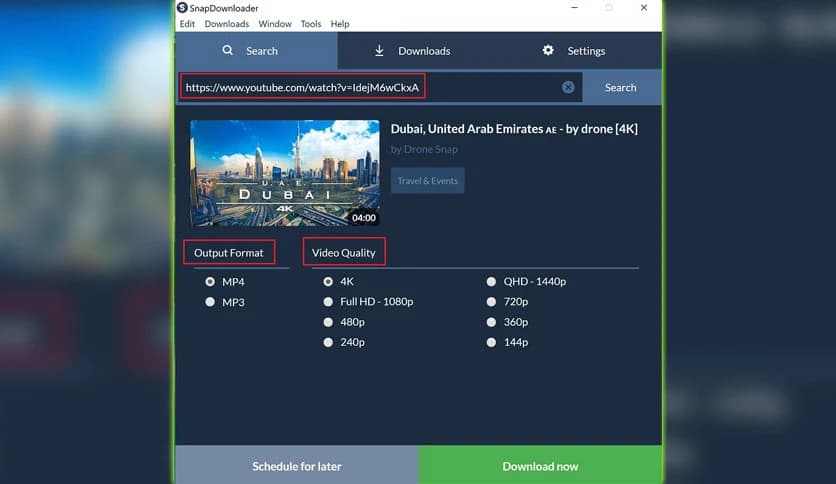Click the Dubai 4K video thumbnail

click(285, 173)
